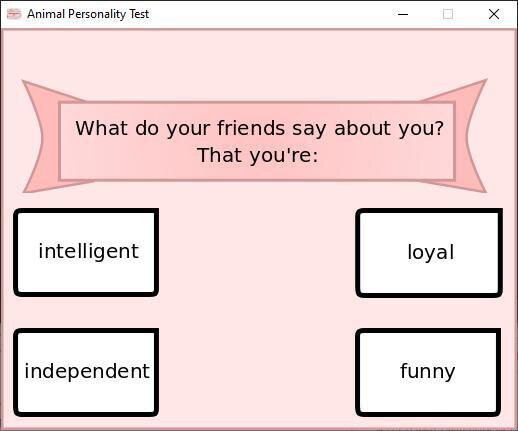
Task: Choose "loyal" as your answer
Action: pyautogui.click(x=429, y=253)
